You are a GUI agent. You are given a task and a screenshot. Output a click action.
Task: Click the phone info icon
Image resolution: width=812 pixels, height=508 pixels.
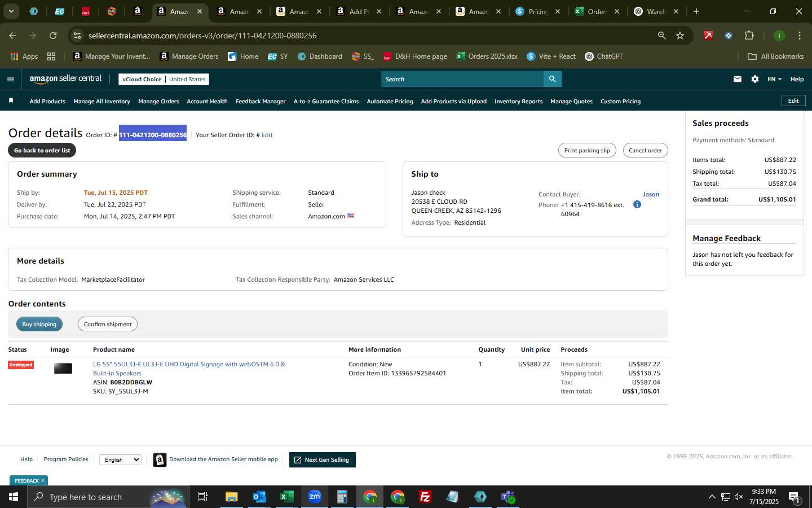637,204
